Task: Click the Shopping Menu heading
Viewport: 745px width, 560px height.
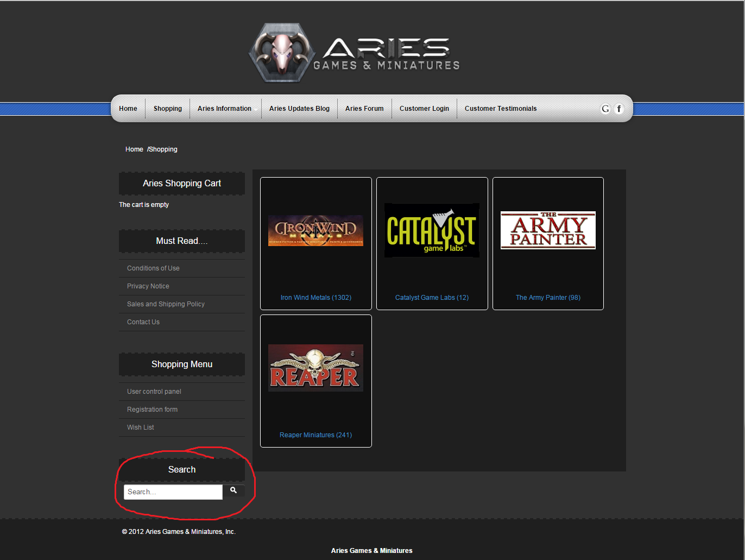Action: click(182, 364)
